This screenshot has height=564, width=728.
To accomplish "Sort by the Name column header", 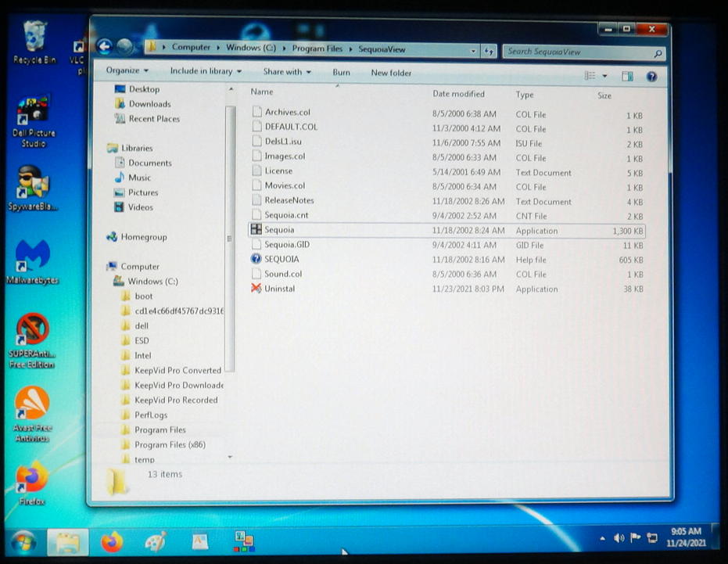I will (262, 92).
